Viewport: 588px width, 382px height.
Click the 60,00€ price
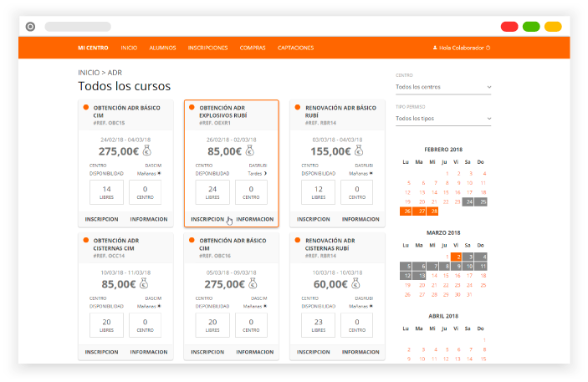coord(330,284)
